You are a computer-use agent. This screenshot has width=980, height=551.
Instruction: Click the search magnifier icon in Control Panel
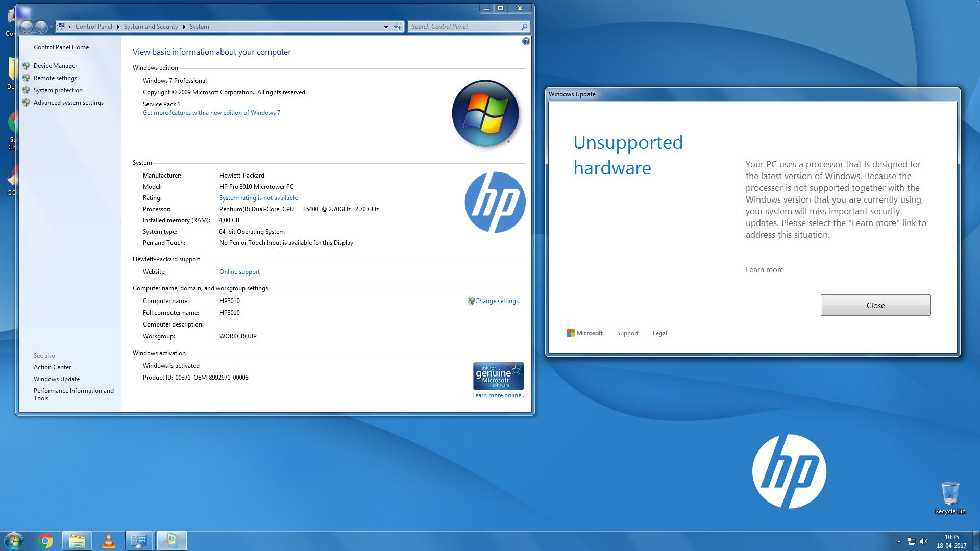click(x=524, y=27)
